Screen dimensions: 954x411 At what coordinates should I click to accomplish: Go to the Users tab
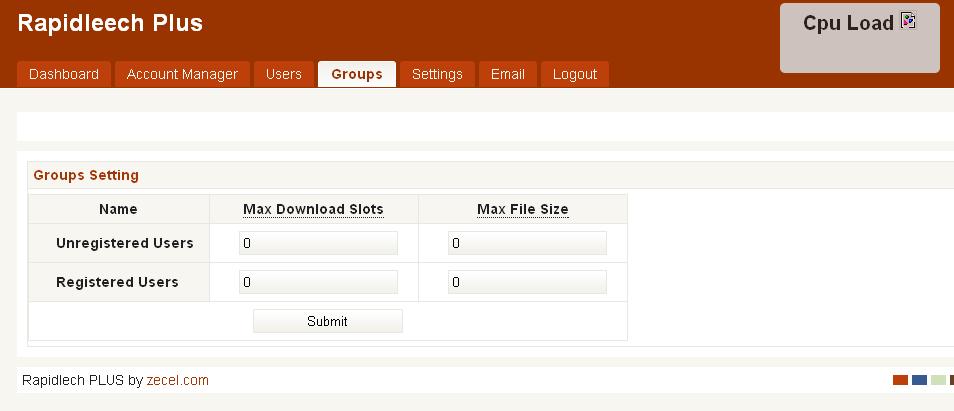(284, 74)
